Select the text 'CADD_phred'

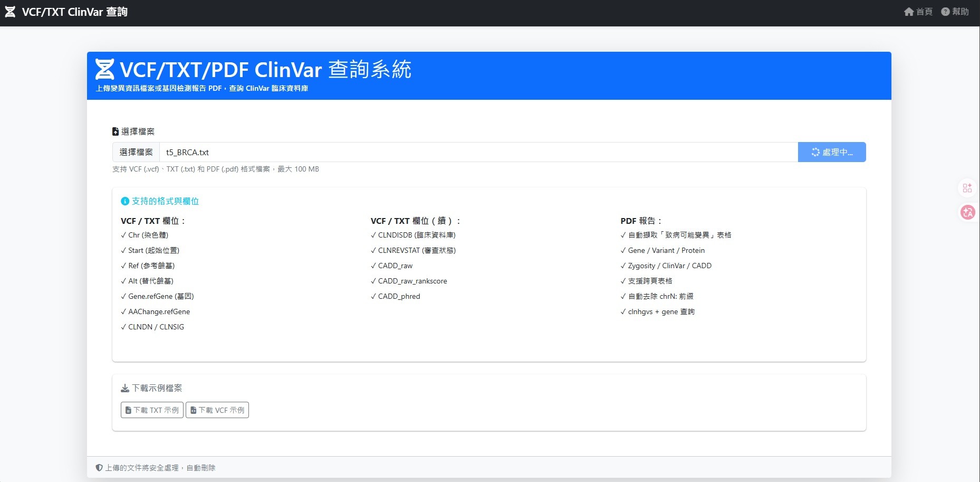[x=399, y=296]
